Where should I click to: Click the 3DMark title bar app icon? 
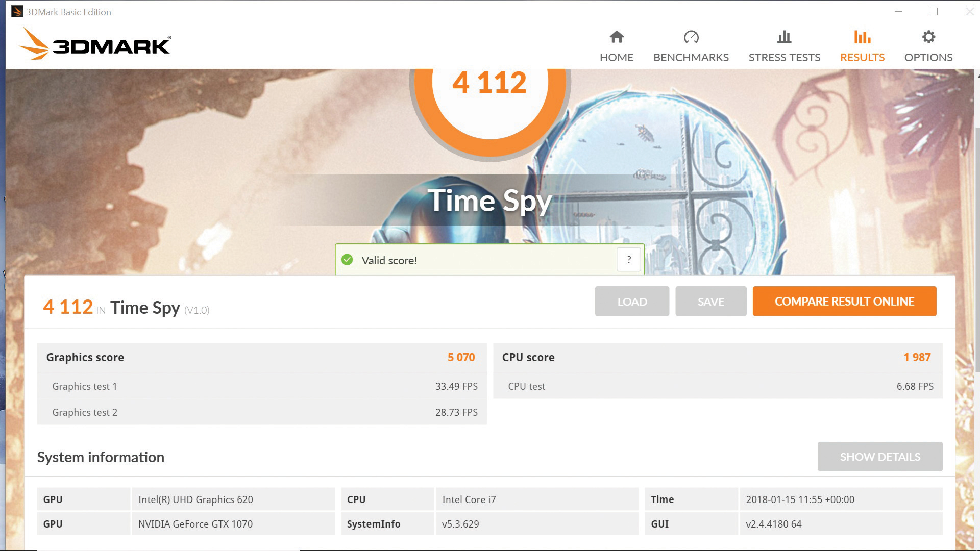(x=17, y=12)
